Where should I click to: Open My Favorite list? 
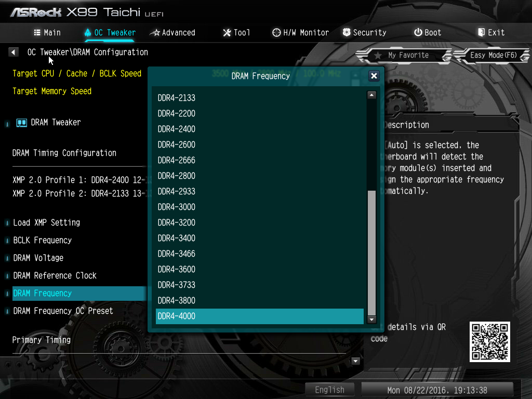(x=404, y=55)
